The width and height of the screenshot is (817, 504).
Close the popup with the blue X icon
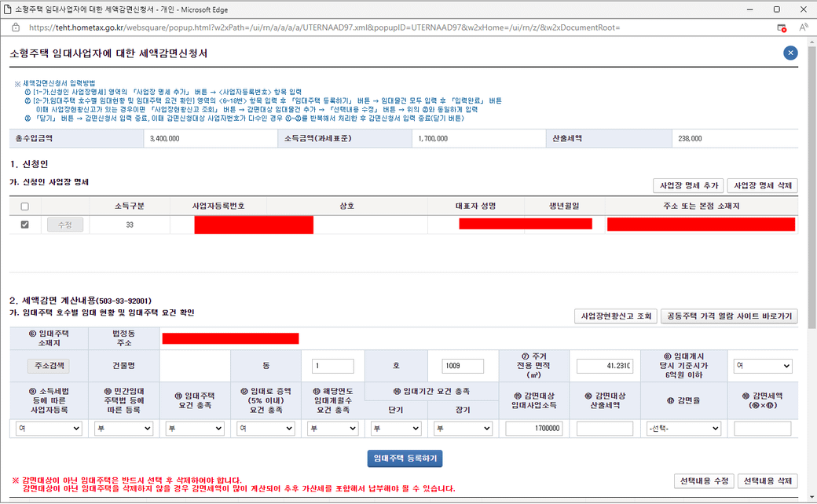tap(790, 53)
